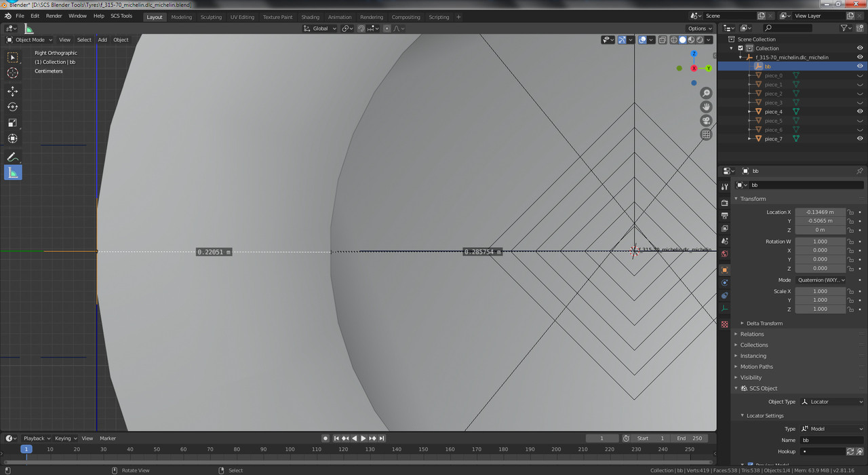Hide piece_4 with its eye icon
Image resolution: width=868 pixels, height=475 pixels.
point(860,111)
